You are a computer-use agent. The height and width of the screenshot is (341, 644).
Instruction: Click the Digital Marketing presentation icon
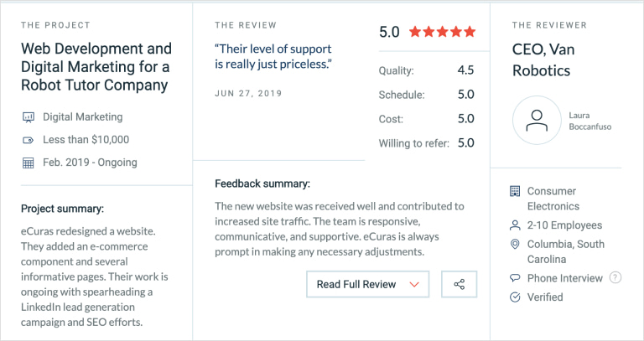28,117
